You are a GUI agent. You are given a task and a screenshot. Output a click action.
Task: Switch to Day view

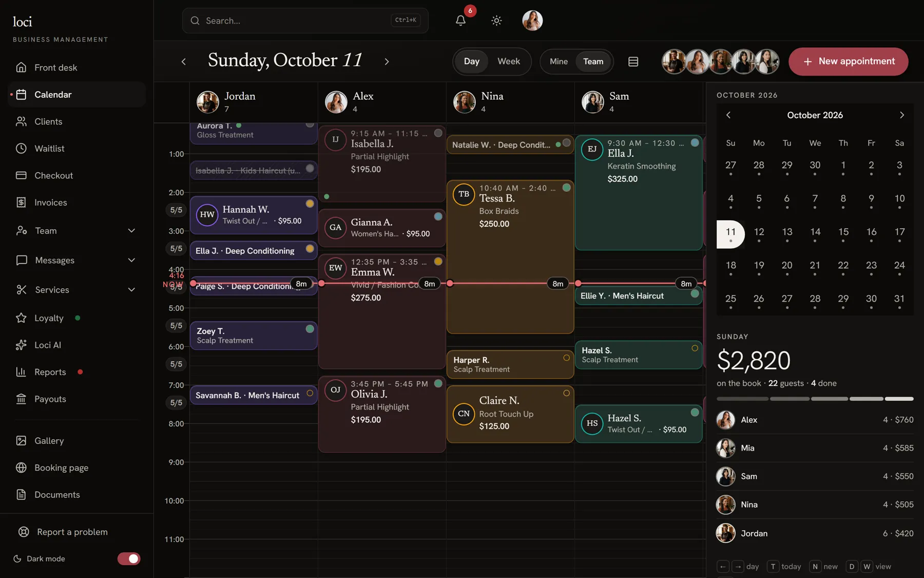pyautogui.click(x=471, y=62)
